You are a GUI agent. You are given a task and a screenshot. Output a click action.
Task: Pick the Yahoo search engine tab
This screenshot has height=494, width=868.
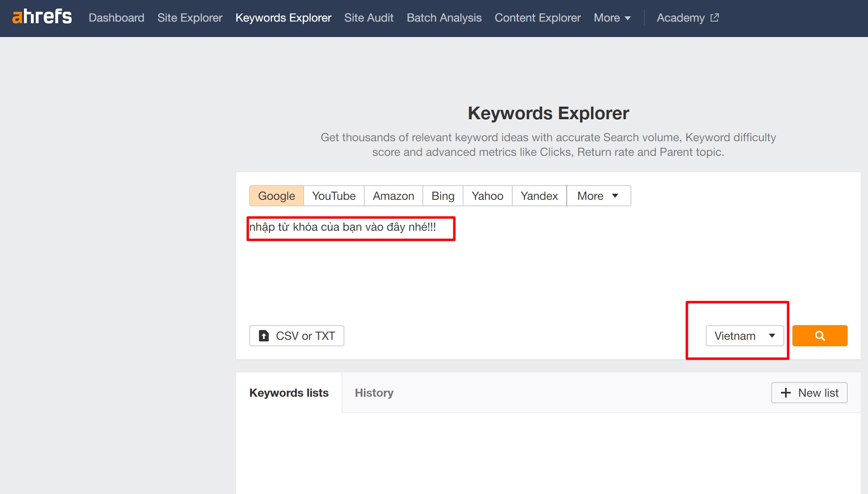tap(487, 196)
